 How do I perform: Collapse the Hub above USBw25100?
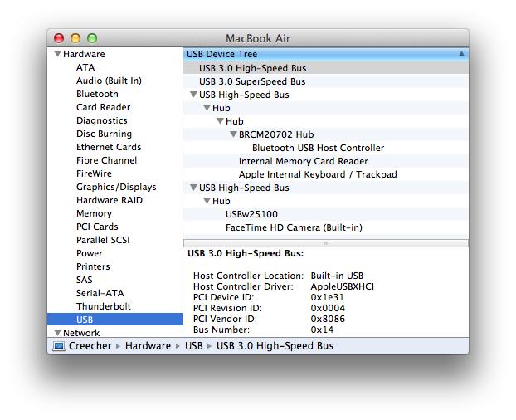(x=207, y=201)
